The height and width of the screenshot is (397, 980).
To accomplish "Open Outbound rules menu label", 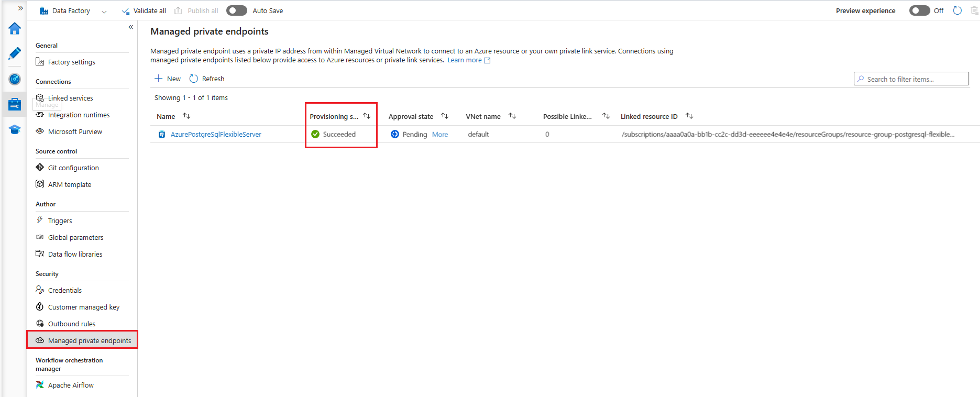I will [x=72, y=324].
